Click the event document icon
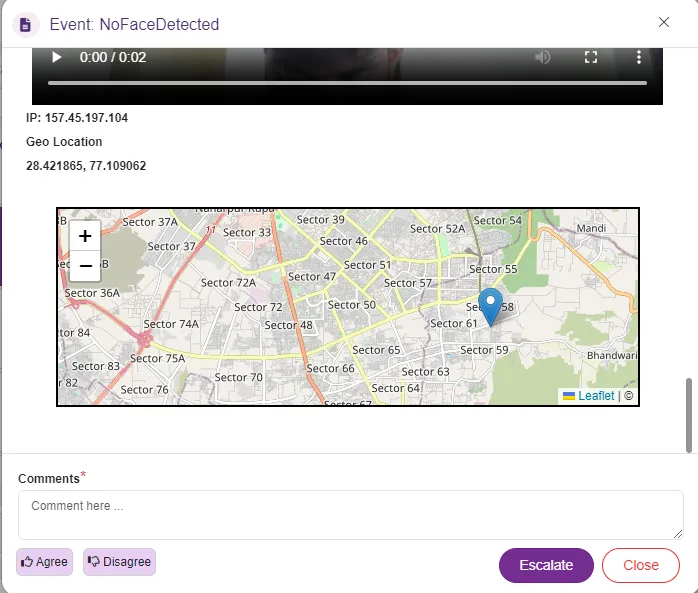The height and width of the screenshot is (593, 698). [25, 25]
